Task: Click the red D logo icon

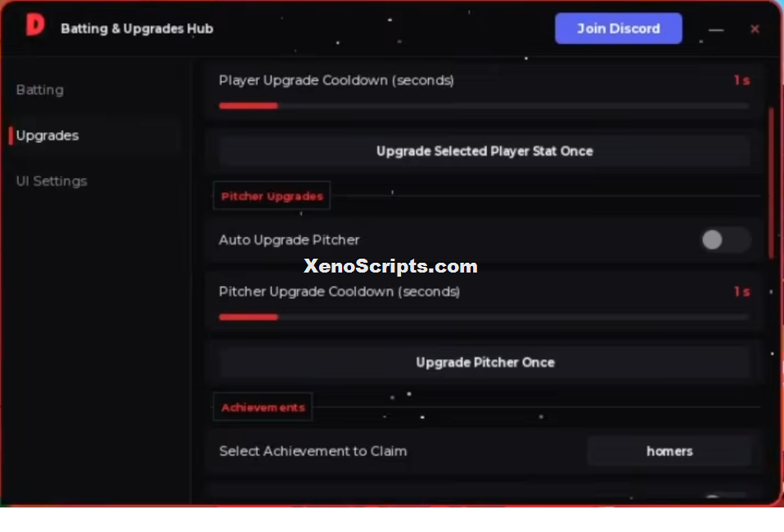Action: point(35,25)
